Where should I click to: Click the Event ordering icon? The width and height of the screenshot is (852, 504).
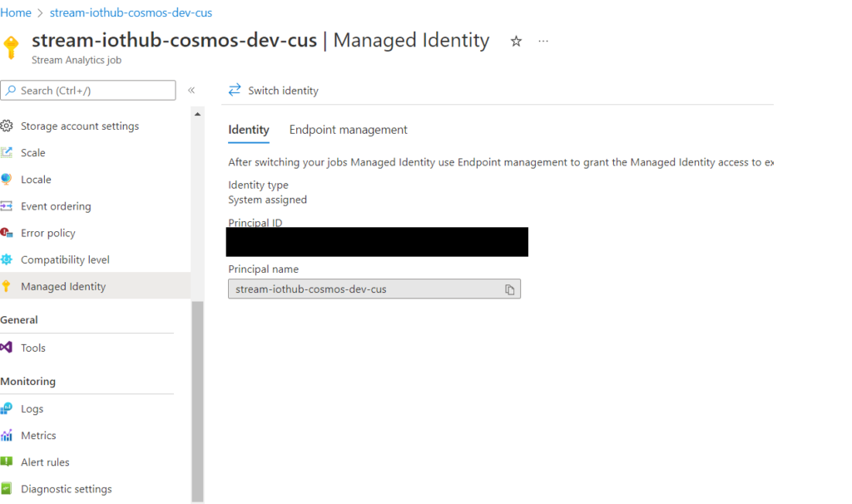(x=7, y=205)
